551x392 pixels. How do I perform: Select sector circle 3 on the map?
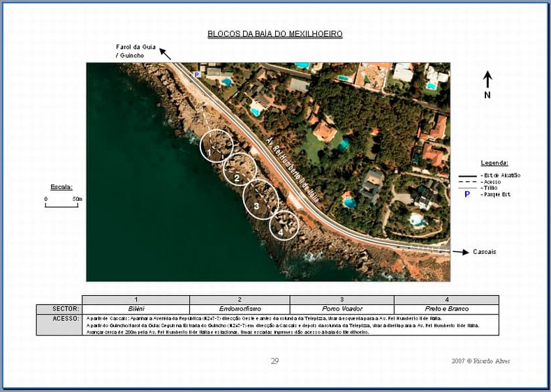coord(260,199)
